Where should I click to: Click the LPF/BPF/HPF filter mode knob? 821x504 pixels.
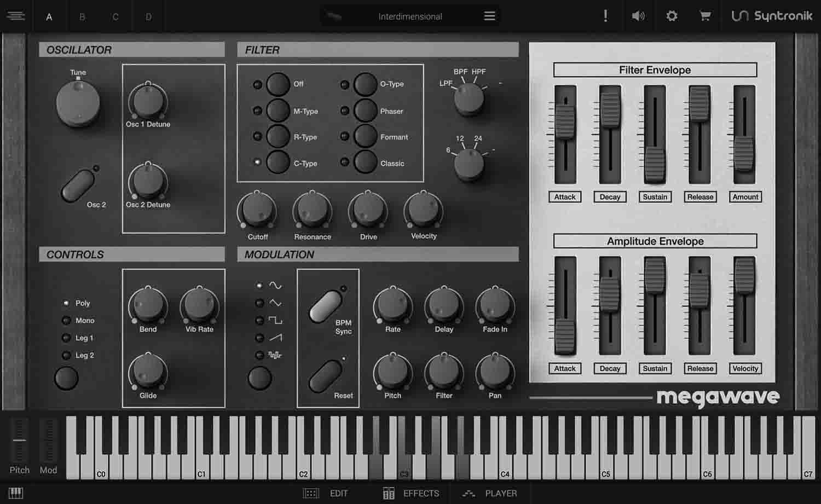click(470, 100)
